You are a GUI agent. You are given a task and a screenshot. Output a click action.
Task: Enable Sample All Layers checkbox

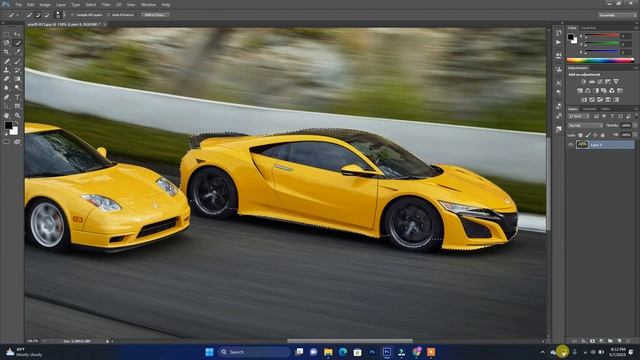click(73, 15)
